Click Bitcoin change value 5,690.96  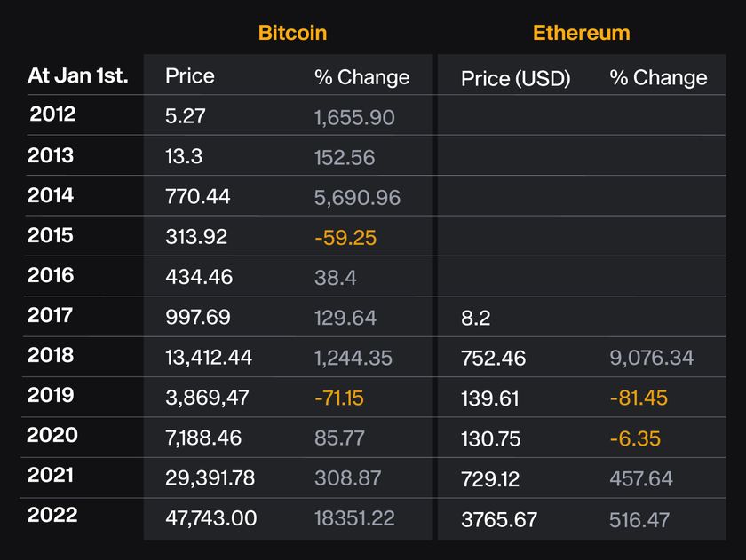tap(357, 197)
